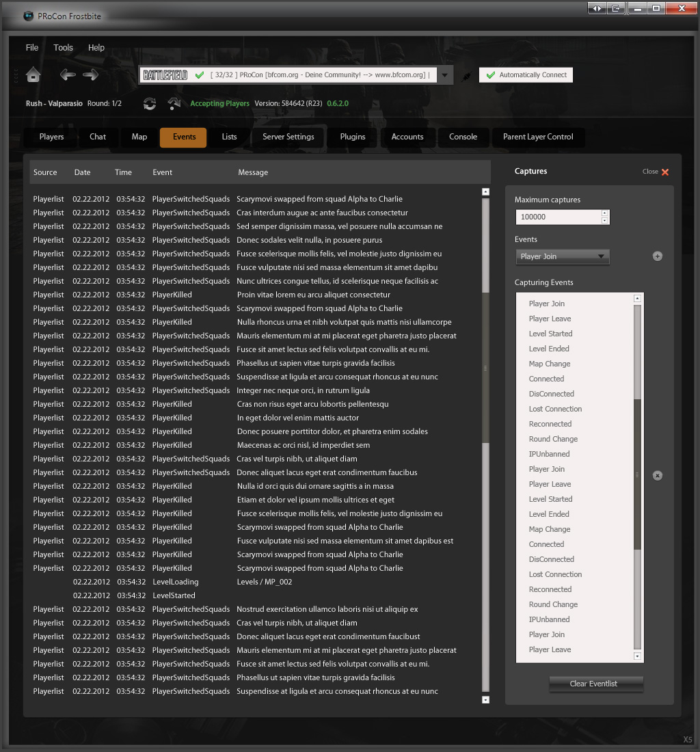The height and width of the screenshot is (752, 700).
Task: Open the Player Join events dropdown
Action: [x=563, y=256]
